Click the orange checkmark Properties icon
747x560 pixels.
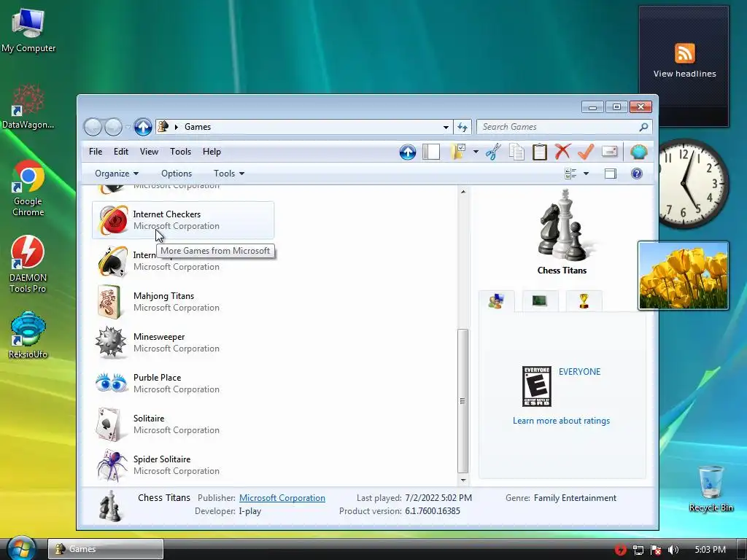tap(586, 152)
